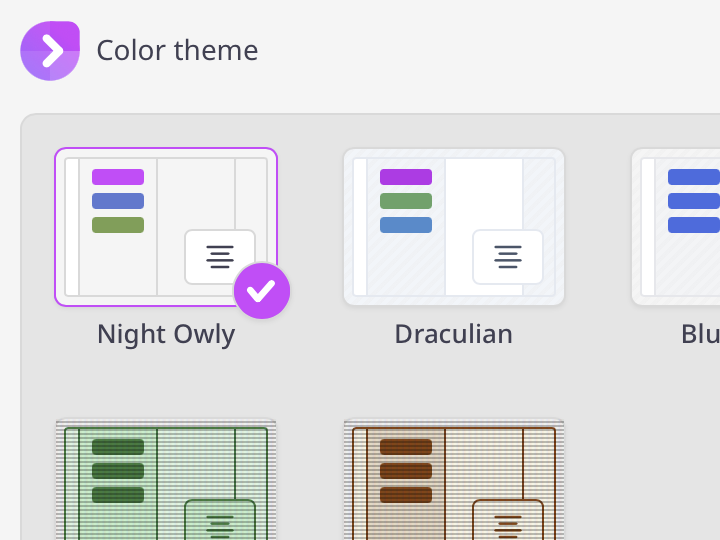Click the align icon in the brown theme preview
Image resolution: width=720 pixels, height=540 pixels.
508,521
